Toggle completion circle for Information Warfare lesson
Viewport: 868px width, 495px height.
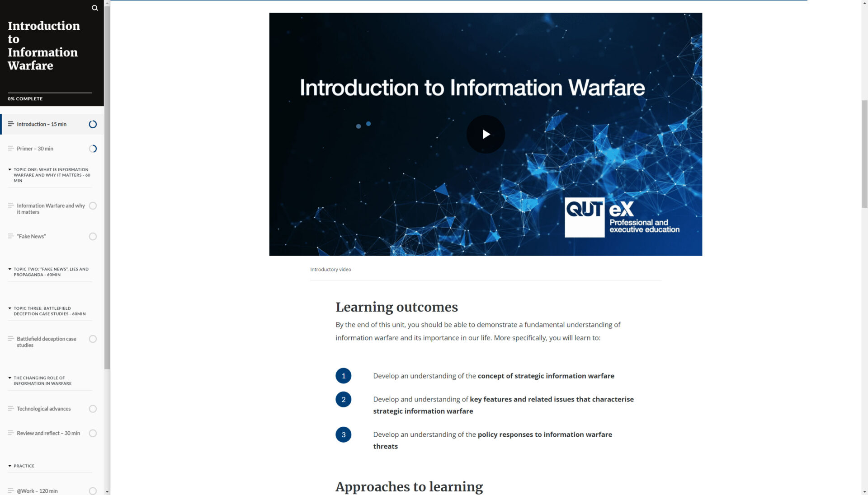[x=93, y=206]
